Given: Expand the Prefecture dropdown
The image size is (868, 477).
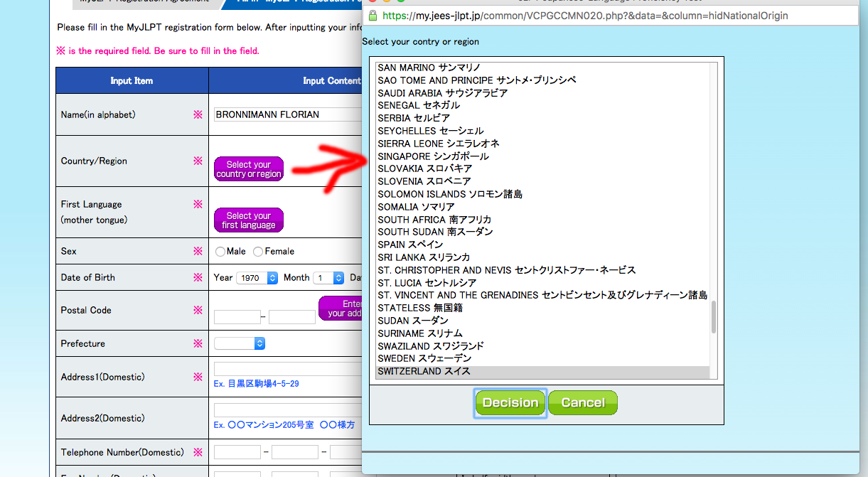Looking at the screenshot, I should pos(240,344).
